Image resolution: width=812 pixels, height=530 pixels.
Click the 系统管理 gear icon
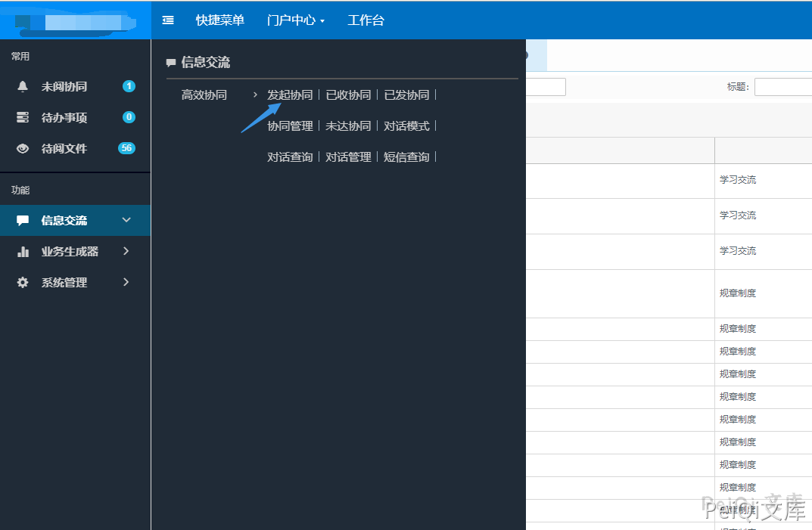pos(23,283)
